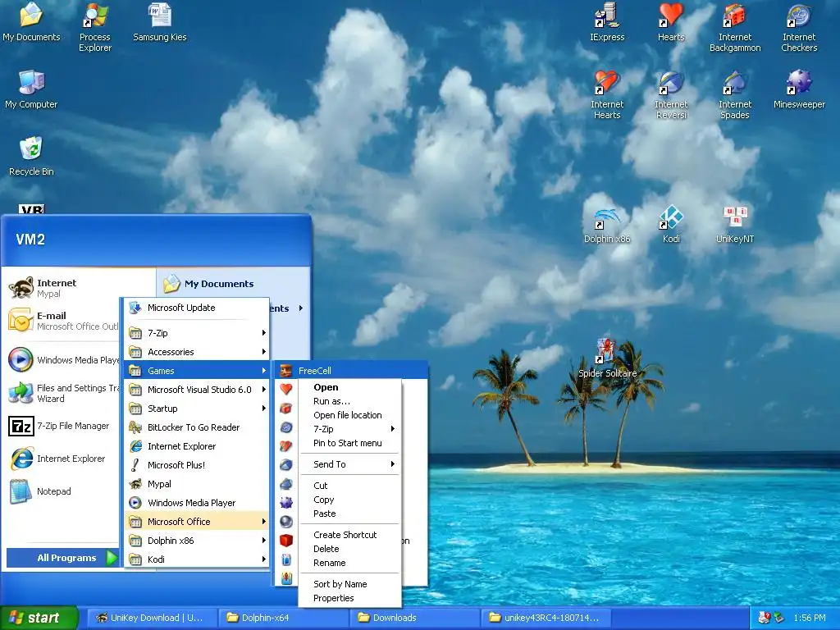Expand the 7-Zip programs folder
Image resolution: width=840 pixels, height=630 pixels.
197,333
